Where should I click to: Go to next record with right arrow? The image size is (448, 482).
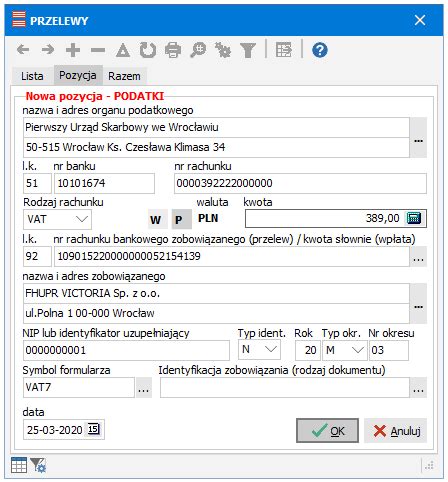pos(48,50)
